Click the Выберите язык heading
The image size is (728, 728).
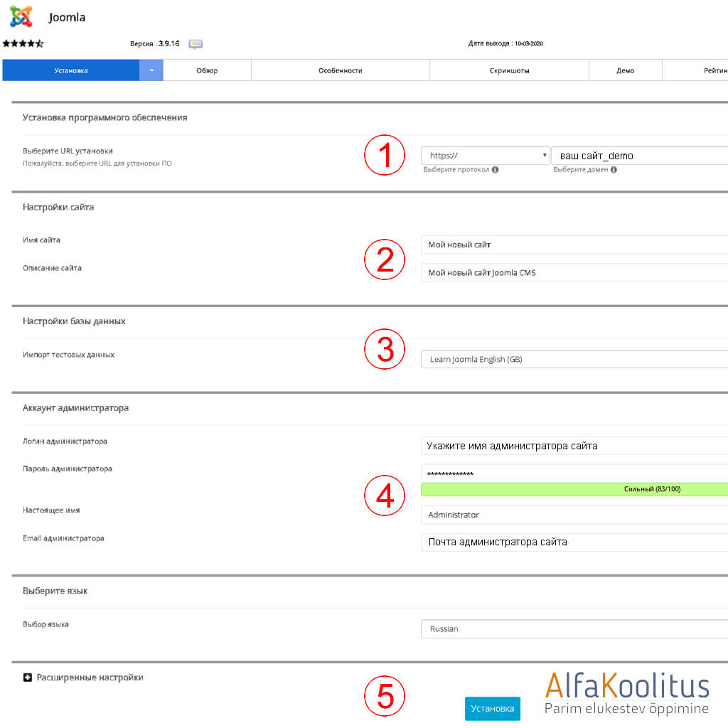55,591
